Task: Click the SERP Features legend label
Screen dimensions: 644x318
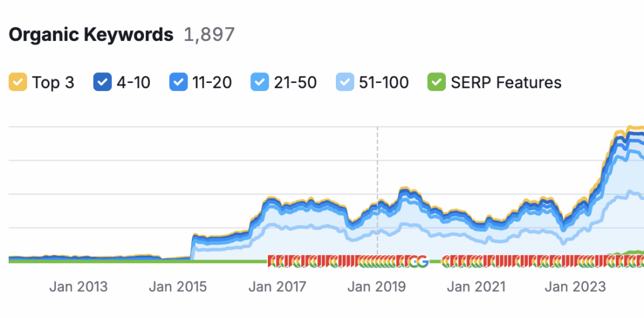Action: click(x=506, y=82)
